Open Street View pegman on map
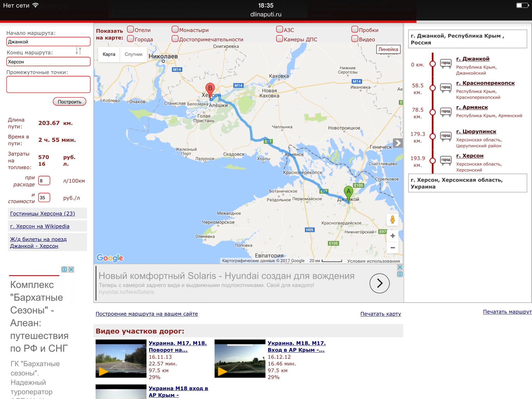Image resolution: width=532 pixels, height=399 pixels. coord(393,220)
